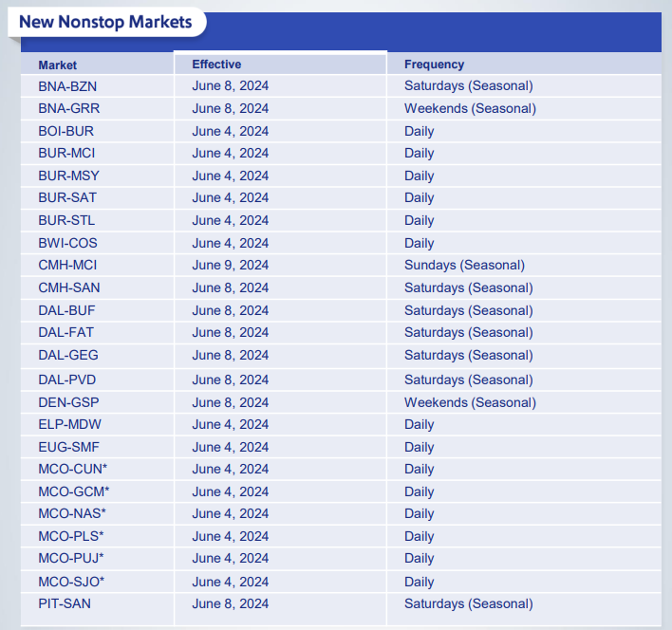Click Daily frequency in EUG-SMF row
Screen dimensions: 672x630
420,447
